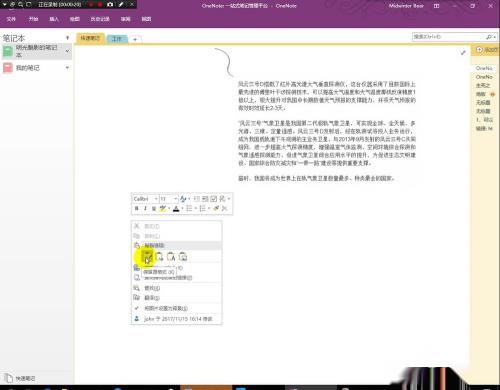Click the 快速笔记 label at bottom left
This screenshot has width=500, height=390.
[x=25, y=378]
